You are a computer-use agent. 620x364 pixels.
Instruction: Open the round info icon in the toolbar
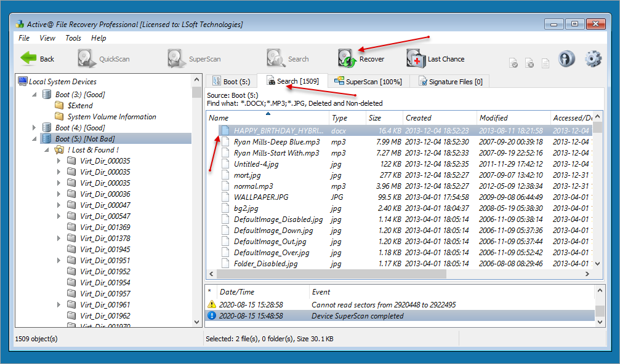pos(566,59)
